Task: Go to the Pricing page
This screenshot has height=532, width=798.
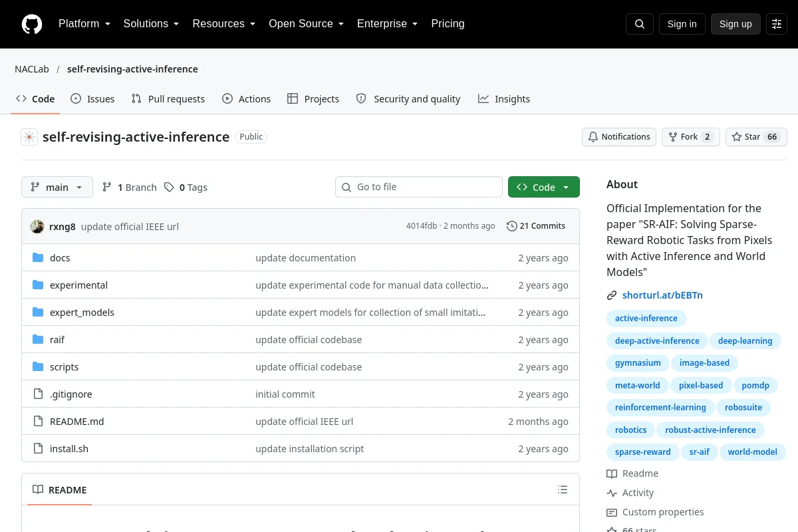Action: coord(448,24)
